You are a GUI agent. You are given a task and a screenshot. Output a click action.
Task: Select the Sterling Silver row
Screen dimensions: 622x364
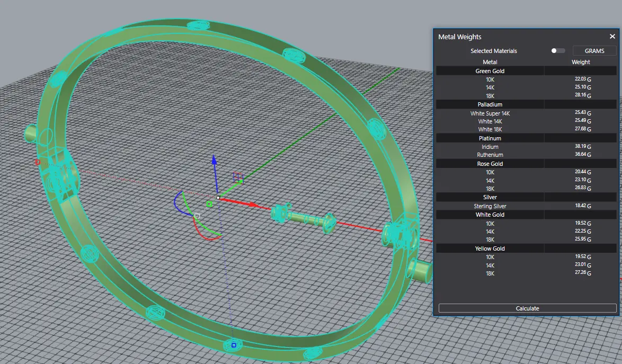pyautogui.click(x=490, y=206)
